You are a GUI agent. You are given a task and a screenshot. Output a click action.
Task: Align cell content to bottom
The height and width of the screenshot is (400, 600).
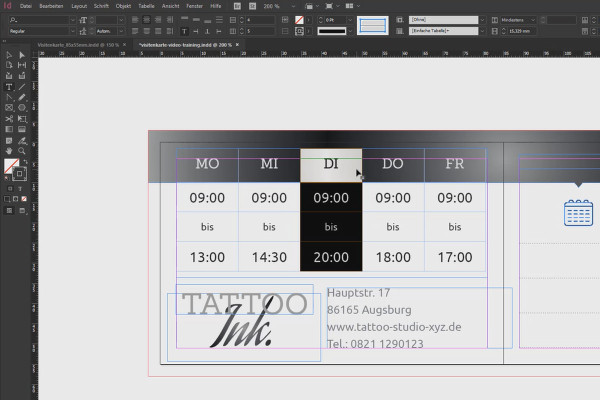(x=207, y=20)
